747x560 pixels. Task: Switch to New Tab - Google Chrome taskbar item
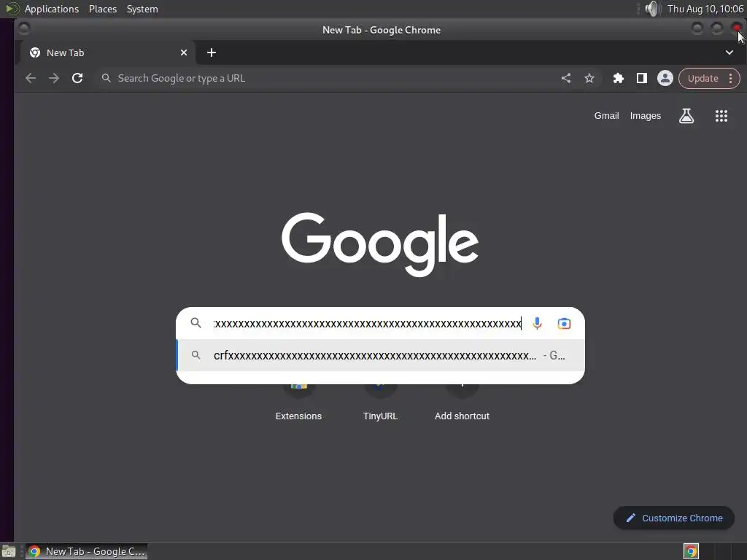pyautogui.click(x=86, y=551)
